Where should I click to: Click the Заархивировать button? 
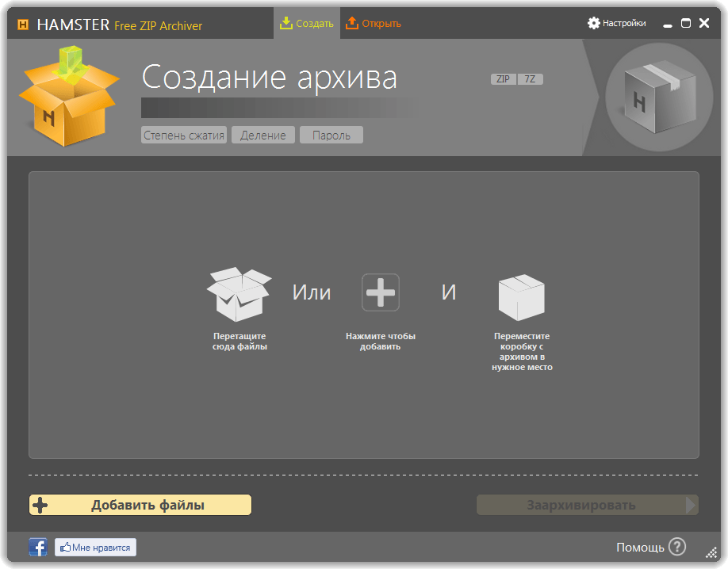click(x=588, y=505)
